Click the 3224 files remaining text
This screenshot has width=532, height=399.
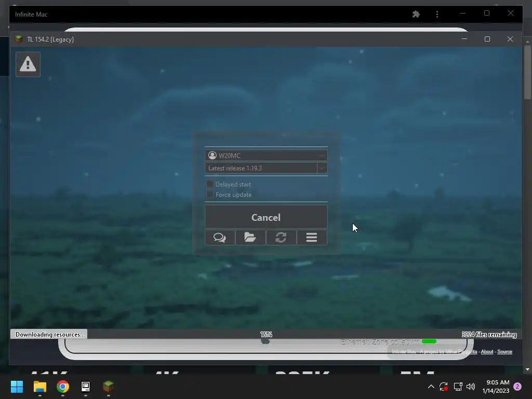tap(489, 334)
